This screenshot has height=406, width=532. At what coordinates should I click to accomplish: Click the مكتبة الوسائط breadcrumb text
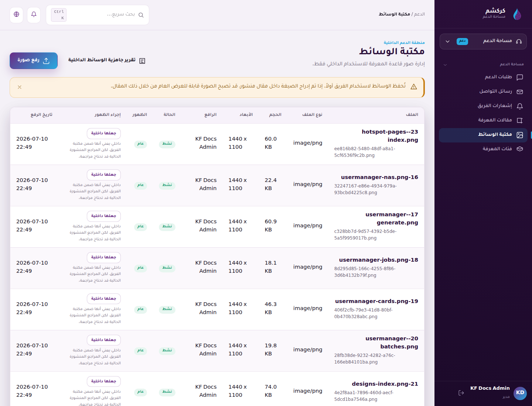(394, 14)
